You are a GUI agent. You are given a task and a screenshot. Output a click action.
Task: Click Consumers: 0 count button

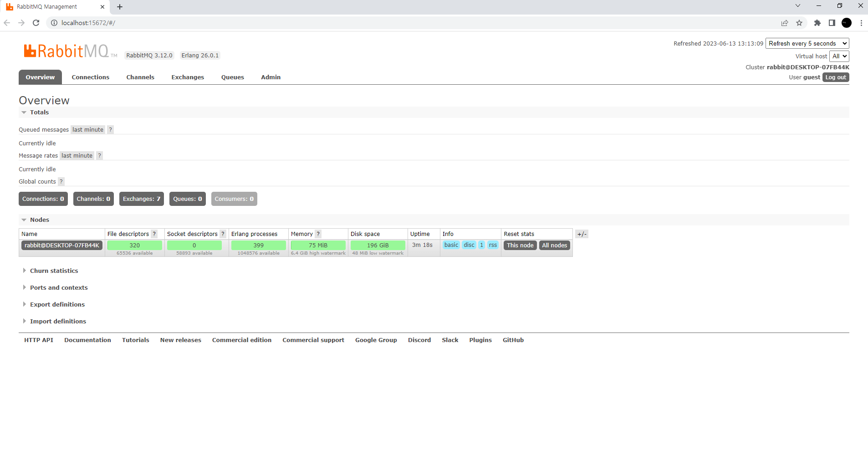pos(234,199)
